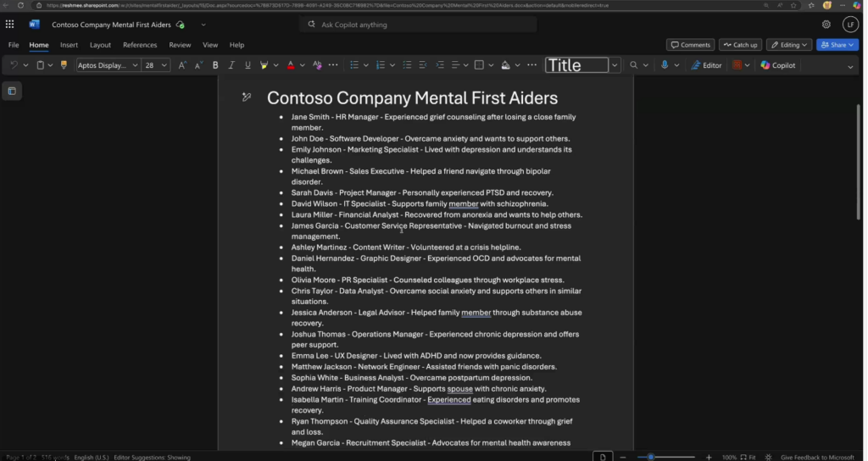Click the paragraph alignment icon
The width and height of the screenshot is (868, 461).
click(455, 65)
